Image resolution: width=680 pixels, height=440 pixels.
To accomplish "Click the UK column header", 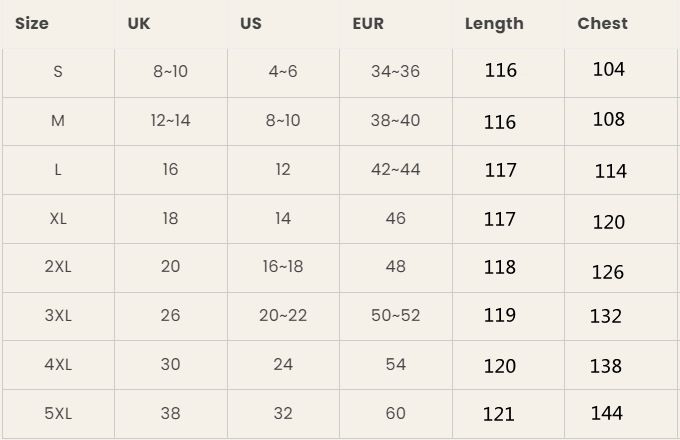I will tap(139, 23).
